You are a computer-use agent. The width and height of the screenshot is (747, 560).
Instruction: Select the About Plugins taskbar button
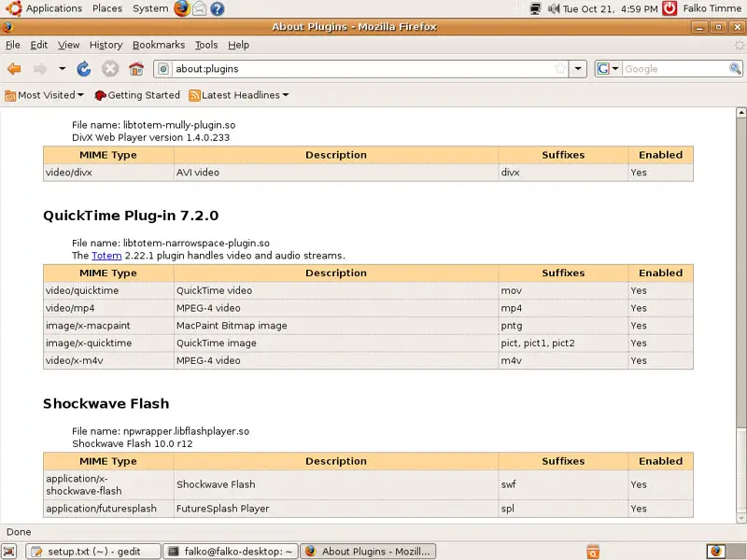pyautogui.click(x=368, y=552)
